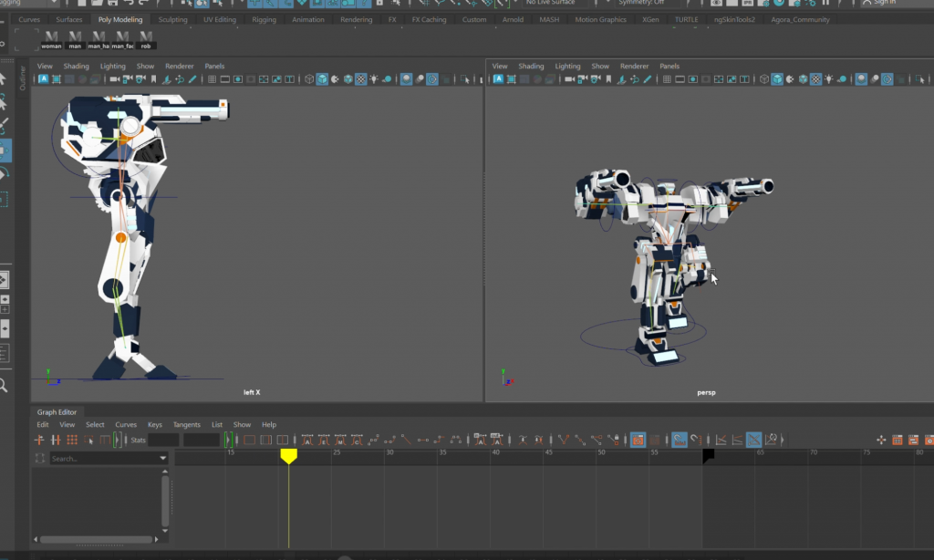Viewport: 934px width, 560px height.
Task: Toggle smooth shade all in persp viewport
Action: (777, 79)
